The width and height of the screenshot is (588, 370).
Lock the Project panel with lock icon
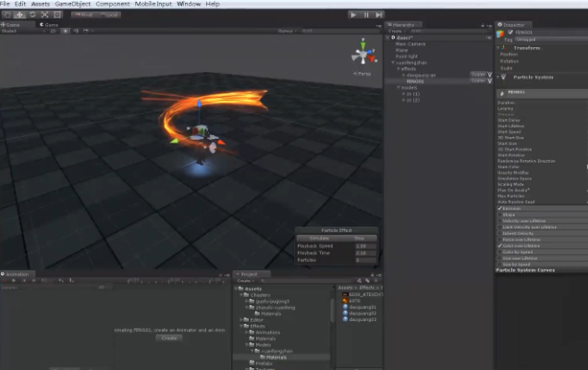pos(372,275)
